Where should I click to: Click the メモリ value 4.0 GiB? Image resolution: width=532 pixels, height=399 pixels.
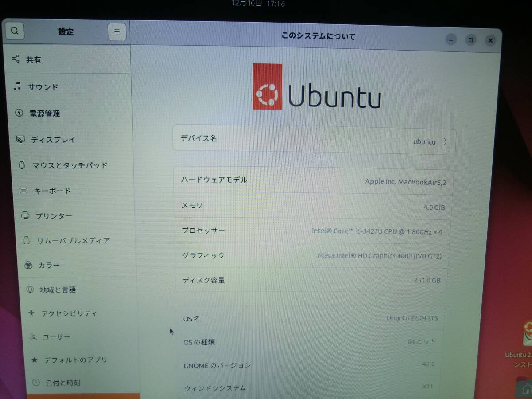click(x=434, y=207)
